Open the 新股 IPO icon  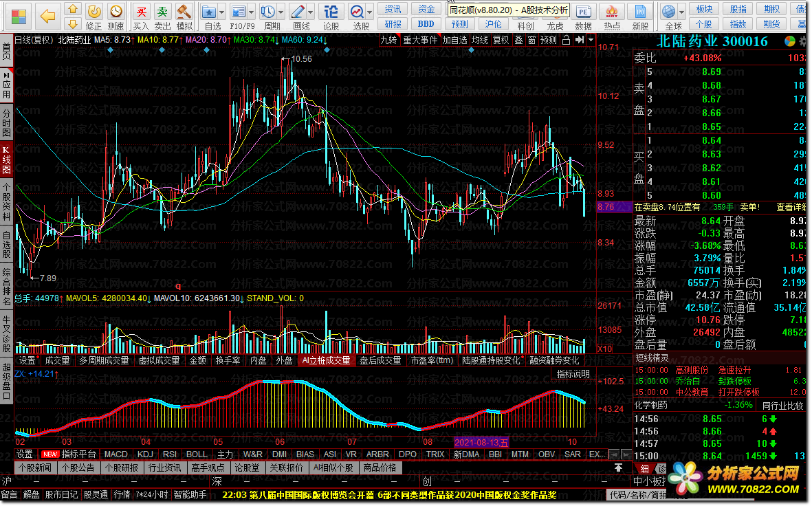641,16
